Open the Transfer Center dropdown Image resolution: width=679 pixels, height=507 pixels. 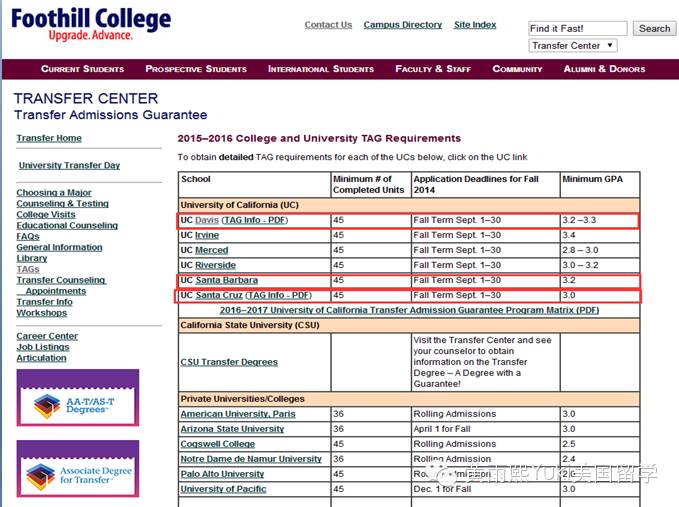click(x=572, y=45)
